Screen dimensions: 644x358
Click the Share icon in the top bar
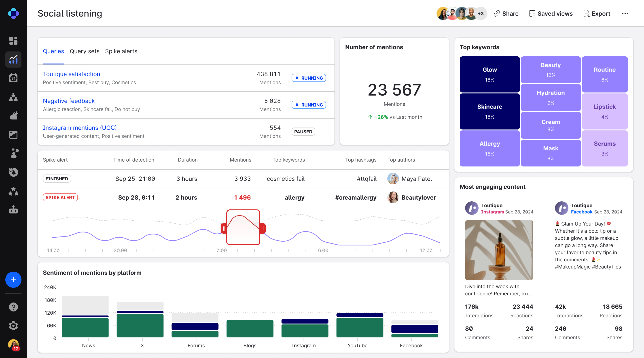[x=497, y=13]
